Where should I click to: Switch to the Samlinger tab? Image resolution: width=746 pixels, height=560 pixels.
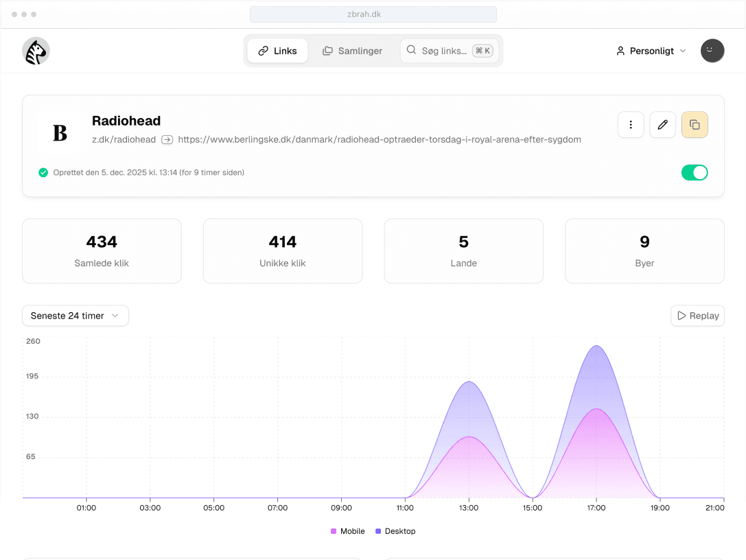point(352,51)
